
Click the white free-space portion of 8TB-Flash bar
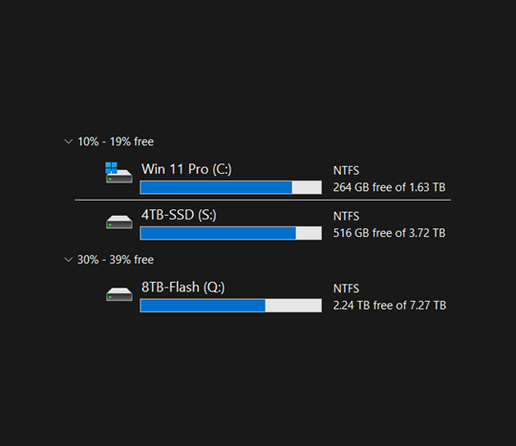pos(293,305)
